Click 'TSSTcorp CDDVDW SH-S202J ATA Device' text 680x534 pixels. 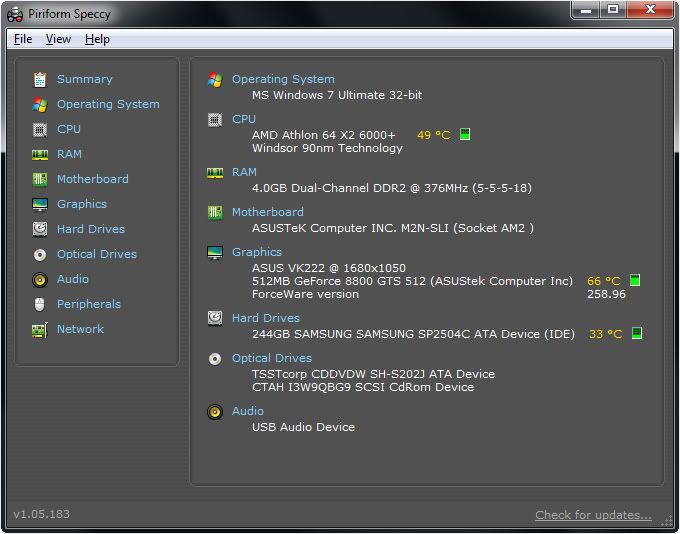pos(373,374)
